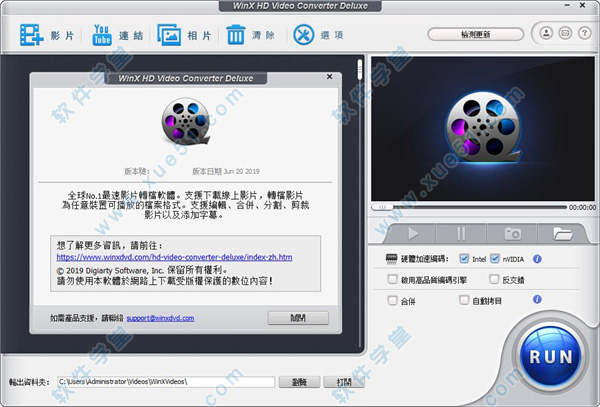Minimize the main window
Viewport: 600px width, 407px height.
pyautogui.click(x=569, y=6)
